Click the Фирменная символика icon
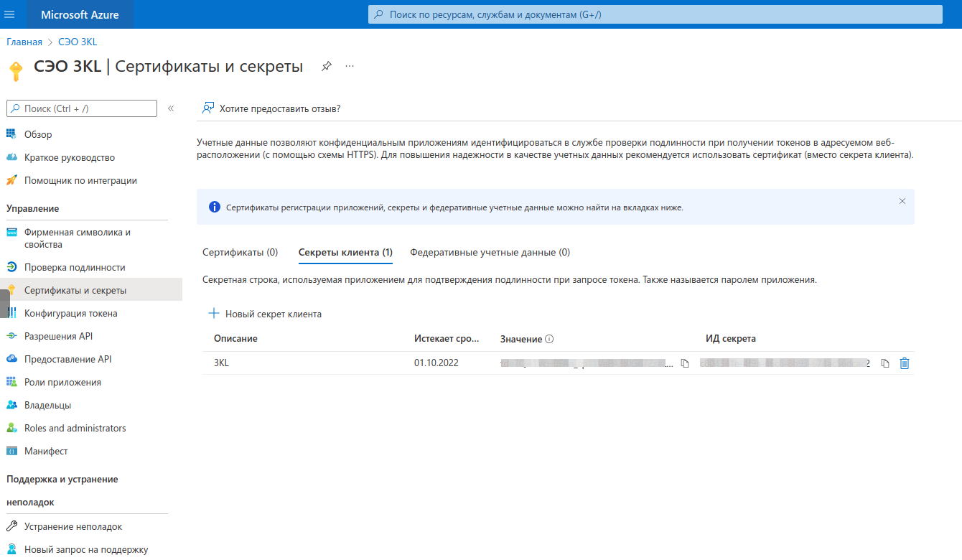 [11, 233]
